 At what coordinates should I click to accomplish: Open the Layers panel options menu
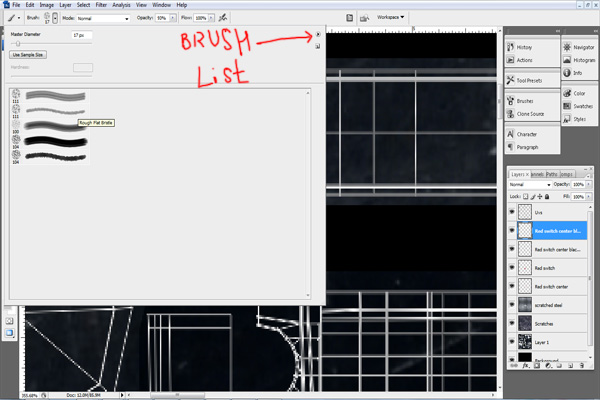click(x=589, y=175)
